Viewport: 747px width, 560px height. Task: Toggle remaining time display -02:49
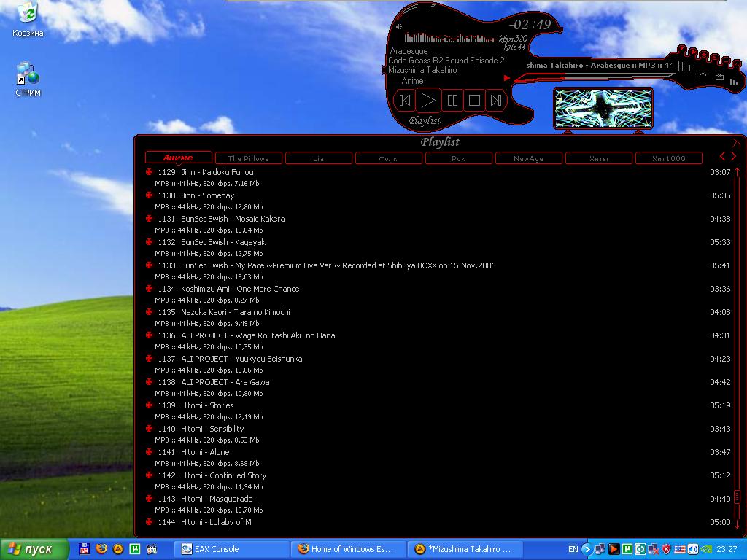pos(530,25)
